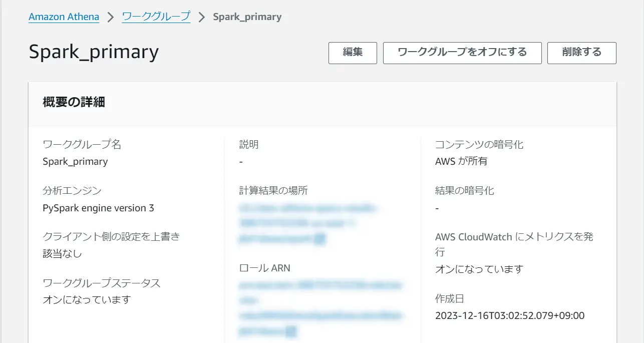
Task: Click the ワークグループをオフにする button
Action: coord(462,53)
